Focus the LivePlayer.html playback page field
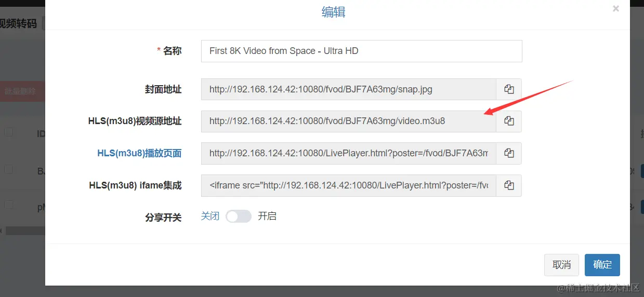Viewport: 644px width, 297px height. click(x=349, y=153)
